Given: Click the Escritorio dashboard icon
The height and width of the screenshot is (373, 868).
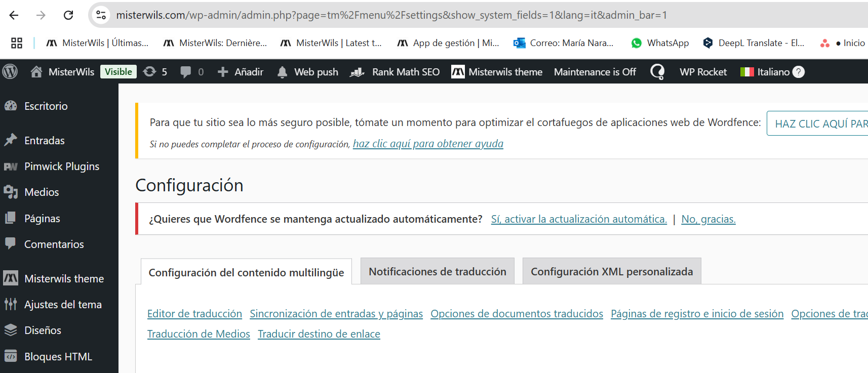Looking at the screenshot, I should click(11, 106).
